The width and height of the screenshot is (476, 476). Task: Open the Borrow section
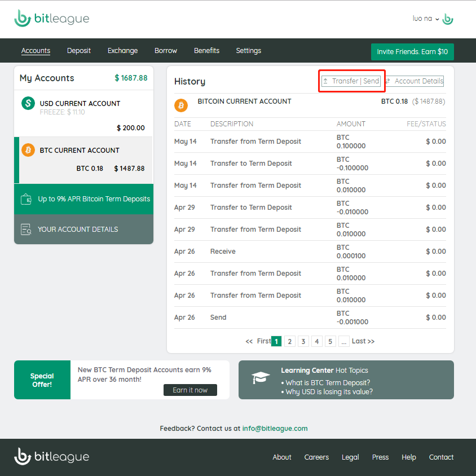(x=166, y=51)
